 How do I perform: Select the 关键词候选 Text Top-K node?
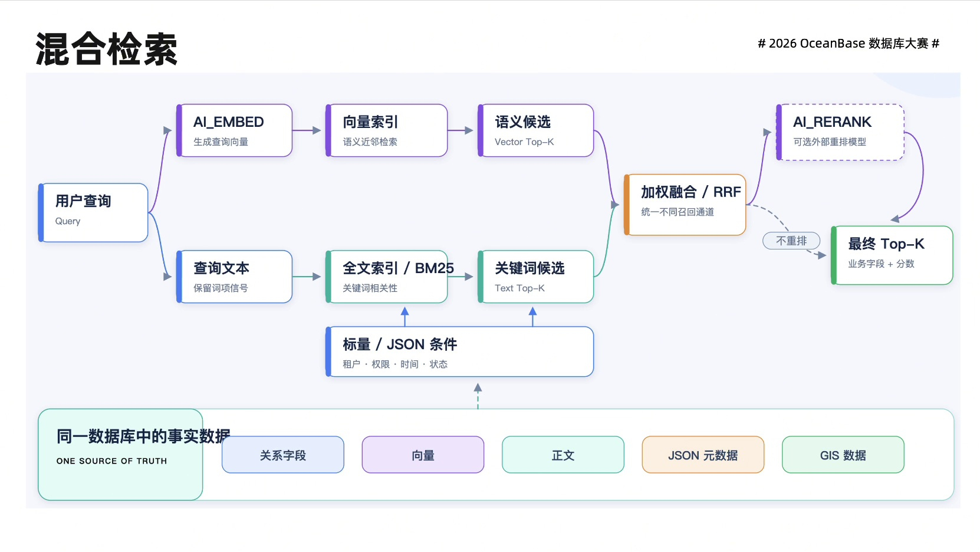click(535, 277)
